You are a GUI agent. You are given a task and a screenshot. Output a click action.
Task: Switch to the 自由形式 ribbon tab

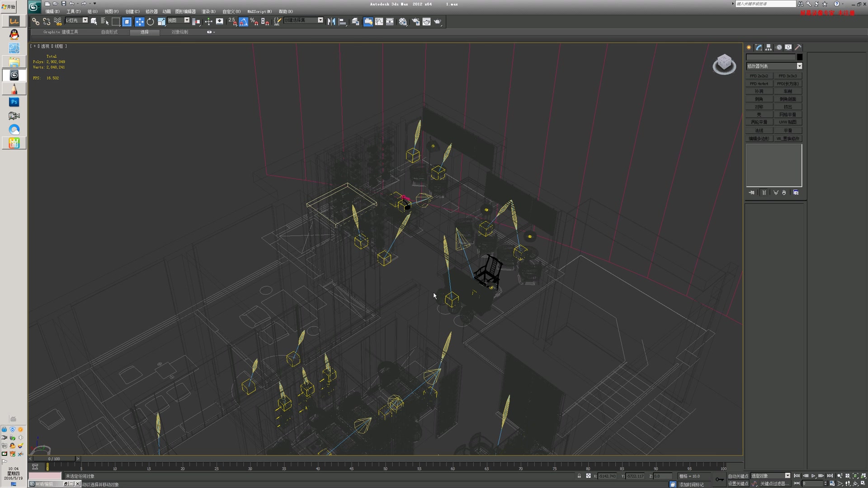coord(109,32)
